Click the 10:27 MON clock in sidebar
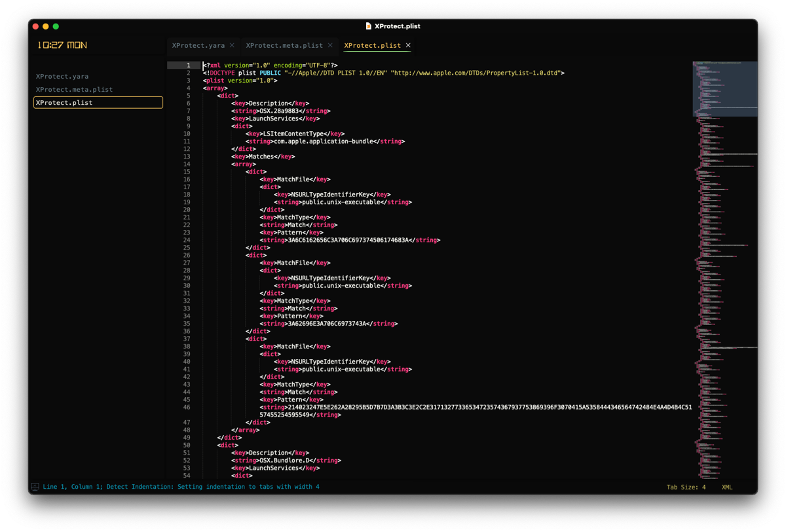Viewport: 786px width, 532px height. [x=62, y=45]
